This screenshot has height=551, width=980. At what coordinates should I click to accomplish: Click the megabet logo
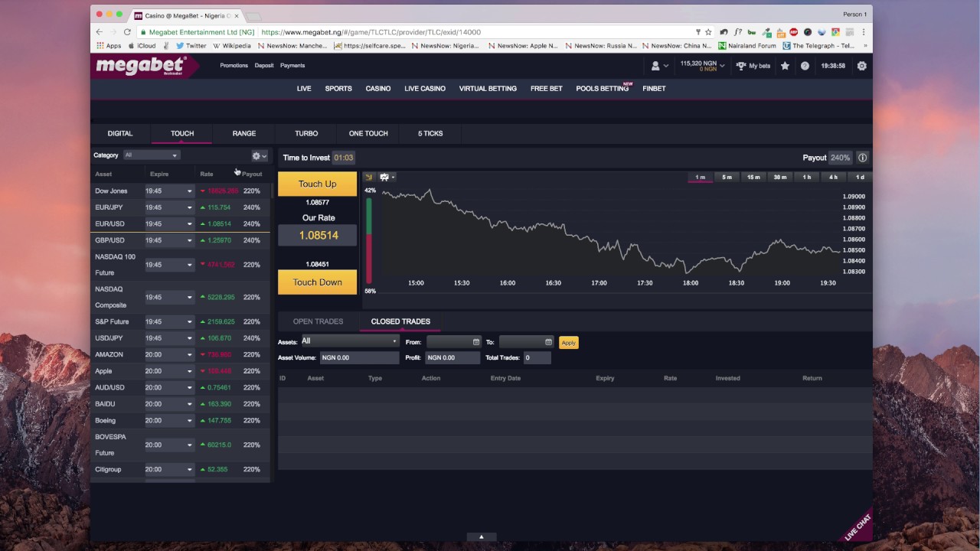pyautogui.click(x=140, y=66)
